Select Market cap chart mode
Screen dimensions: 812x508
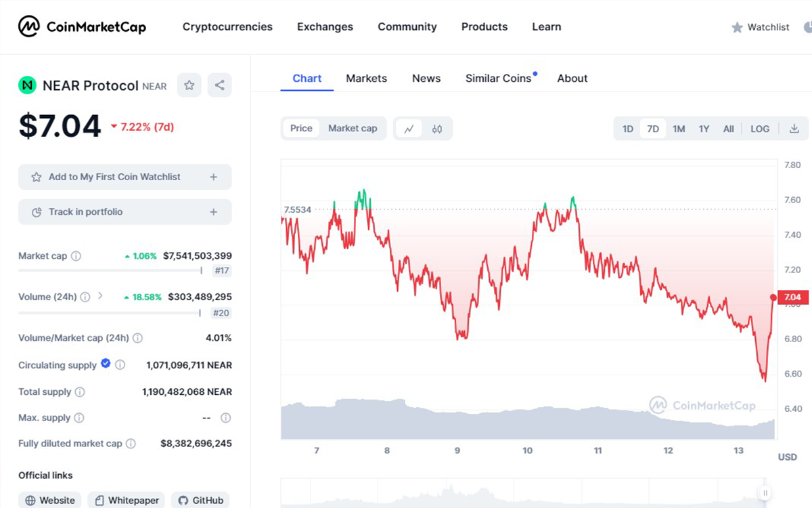[x=353, y=129]
